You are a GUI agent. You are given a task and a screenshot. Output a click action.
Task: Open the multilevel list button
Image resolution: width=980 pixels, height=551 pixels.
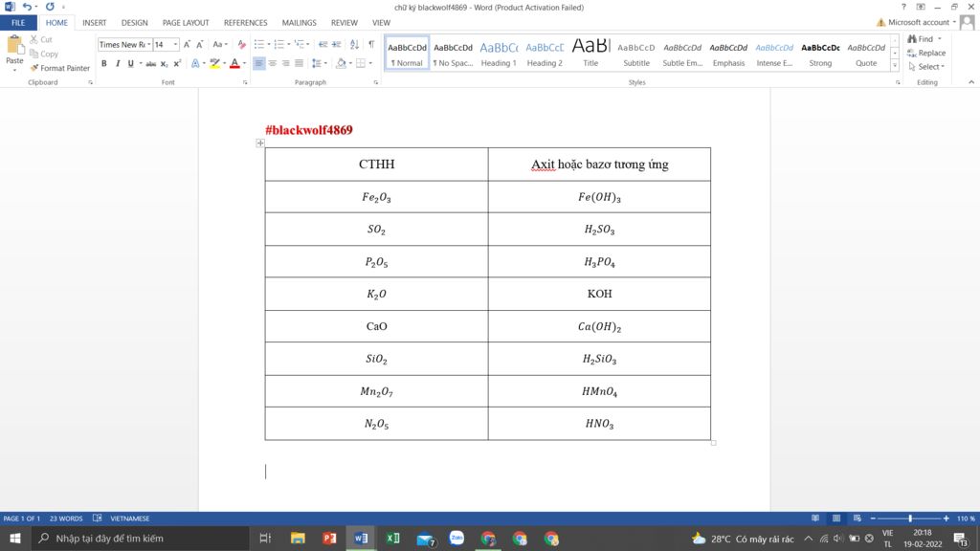pos(300,44)
